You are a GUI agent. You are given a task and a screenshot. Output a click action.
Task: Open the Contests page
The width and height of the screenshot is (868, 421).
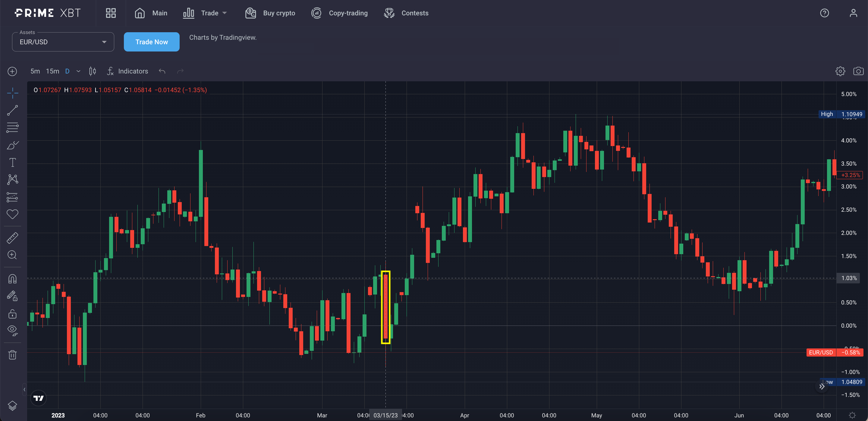[406, 13]
